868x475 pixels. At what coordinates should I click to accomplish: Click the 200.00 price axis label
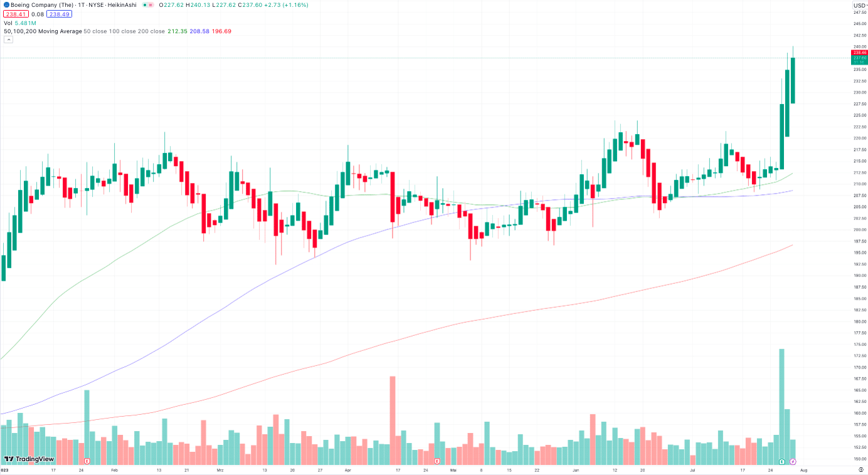[859, 230]
